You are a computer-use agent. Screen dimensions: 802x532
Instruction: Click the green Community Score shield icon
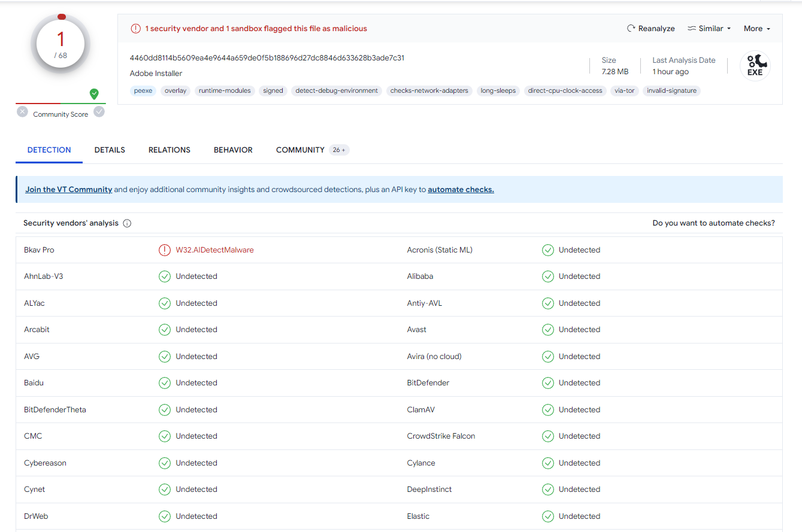coord(94,94)
